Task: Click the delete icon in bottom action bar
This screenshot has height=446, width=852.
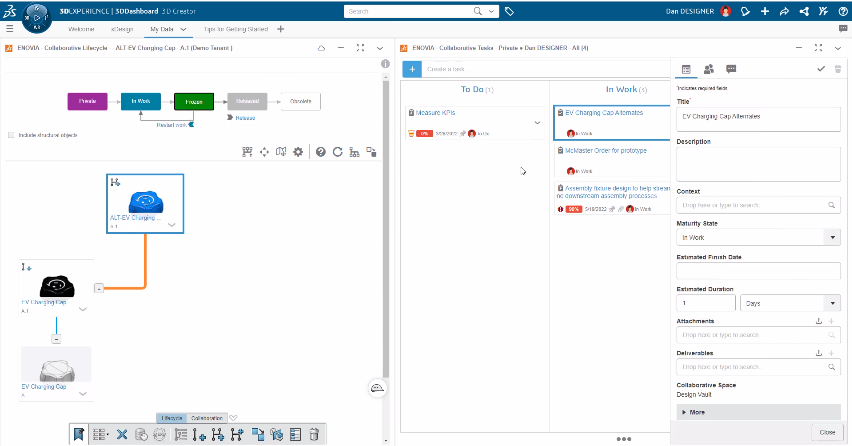Action: tap(313, 434)
